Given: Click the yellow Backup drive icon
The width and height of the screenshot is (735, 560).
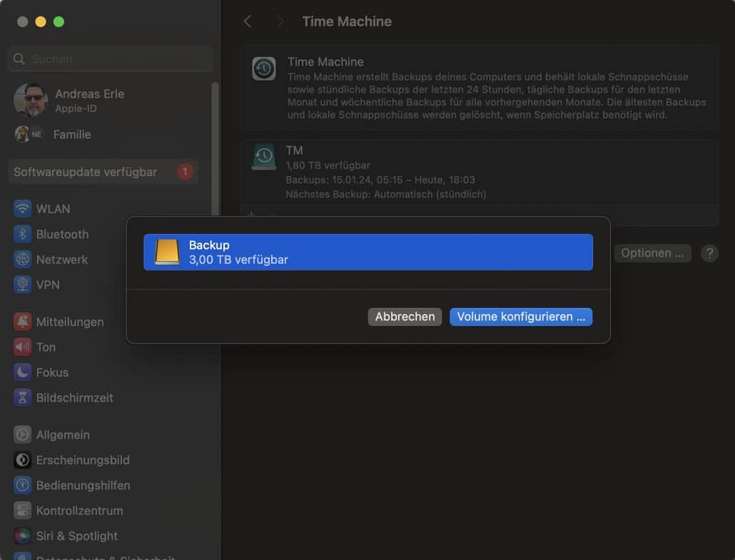Looking at the screenshot, I should tap(167, 252).
